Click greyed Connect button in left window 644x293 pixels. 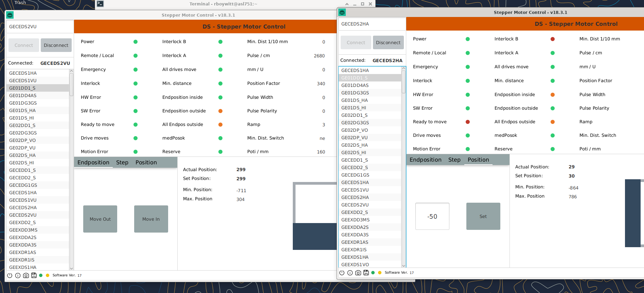[24, 45]
